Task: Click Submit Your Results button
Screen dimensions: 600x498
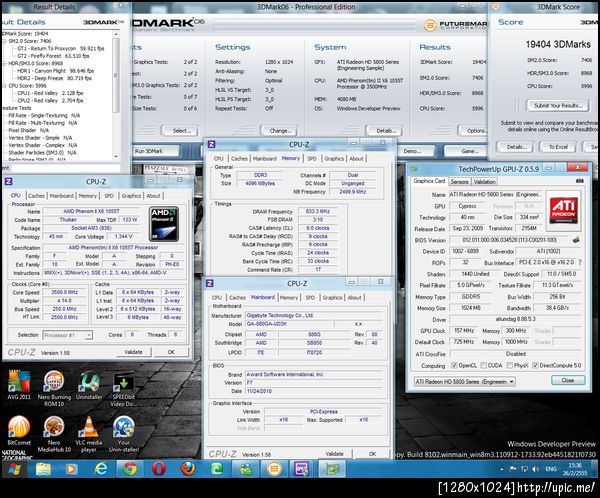Action: click(x=559, y=105)
